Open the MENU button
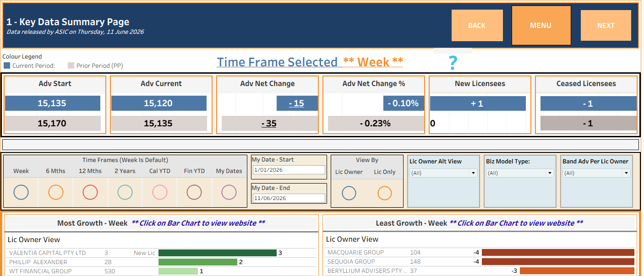This screenshot has width=644, height=276. (x=541, y=26)
